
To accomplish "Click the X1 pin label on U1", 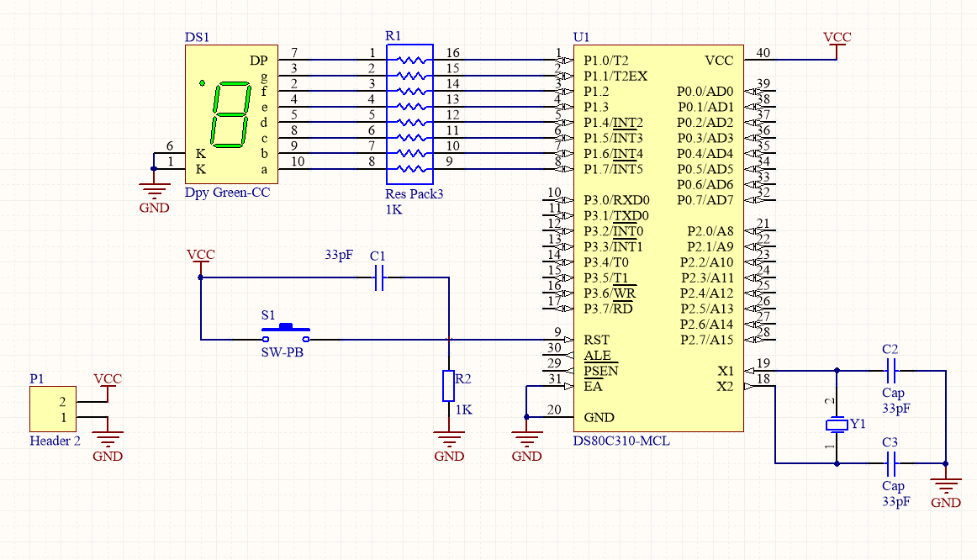I will [726, 372].
